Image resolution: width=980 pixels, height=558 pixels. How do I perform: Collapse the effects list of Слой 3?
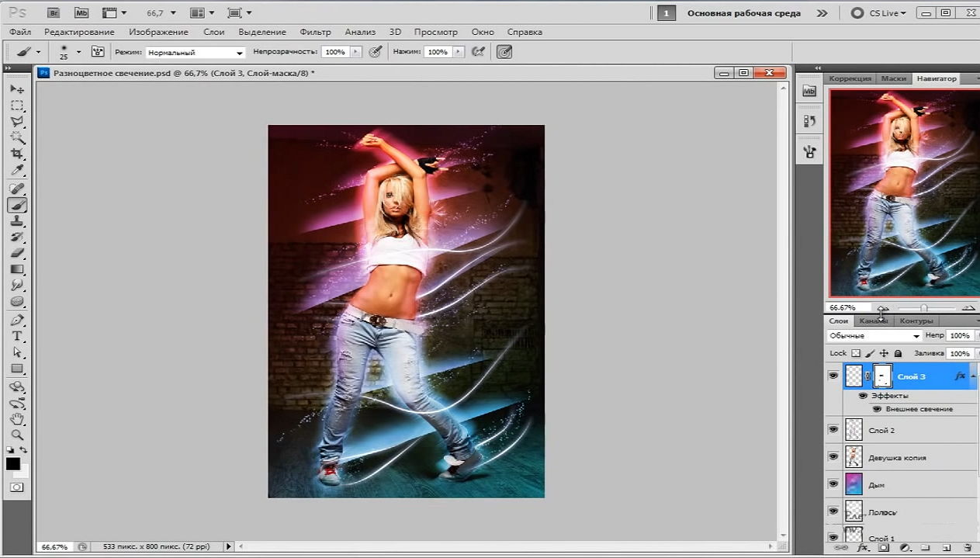click(x=973, y=376)
